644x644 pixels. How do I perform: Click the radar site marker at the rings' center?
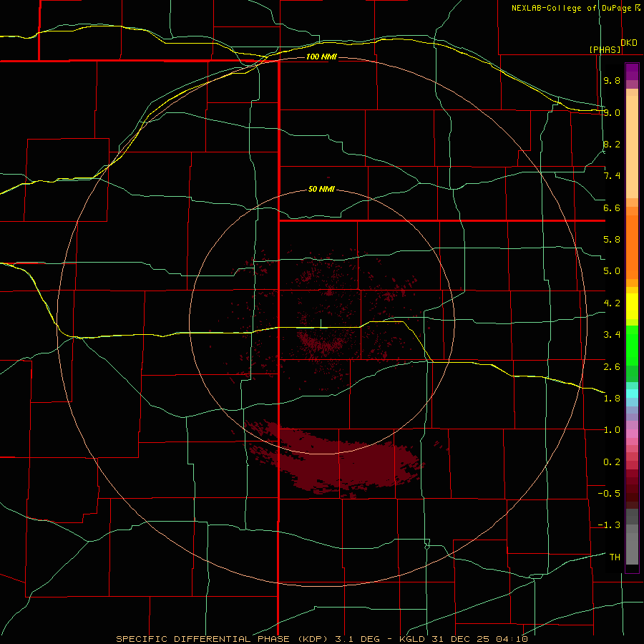coord(321,323)
